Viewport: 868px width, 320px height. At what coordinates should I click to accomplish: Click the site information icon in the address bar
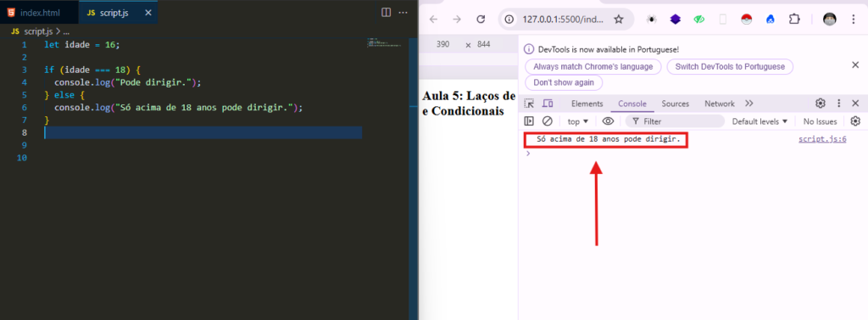pyautogui.click(x=510, y=20)
